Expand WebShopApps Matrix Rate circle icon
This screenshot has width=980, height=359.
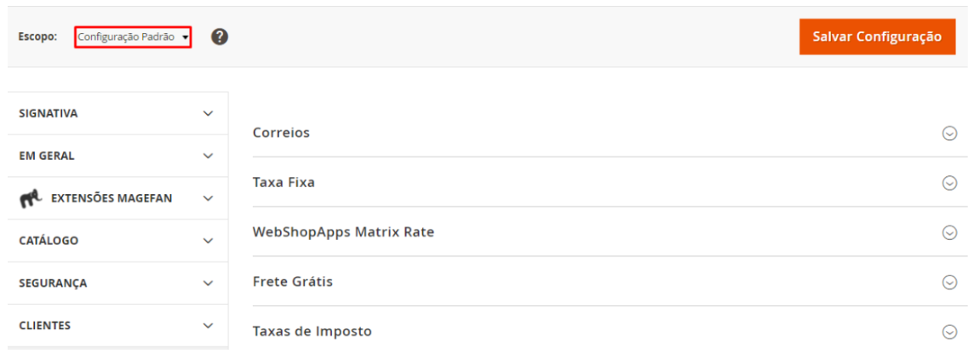click(949, 232)
